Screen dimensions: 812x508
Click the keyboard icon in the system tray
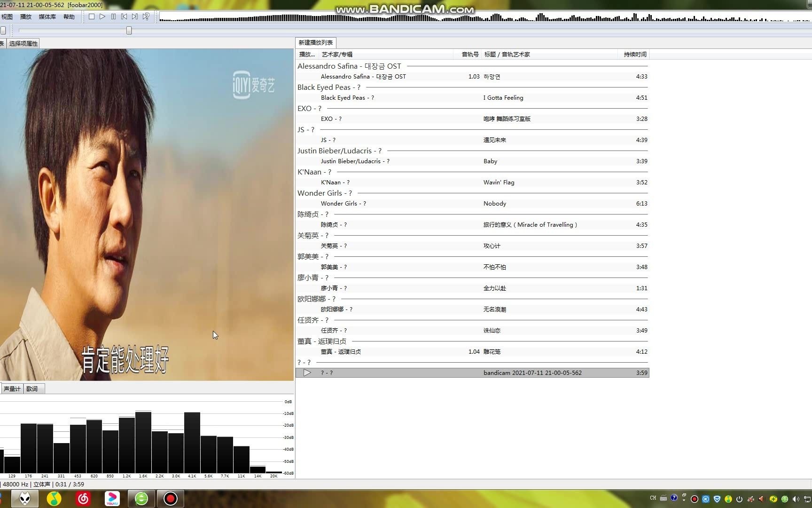pyautogui.click(x=664, y=498)
